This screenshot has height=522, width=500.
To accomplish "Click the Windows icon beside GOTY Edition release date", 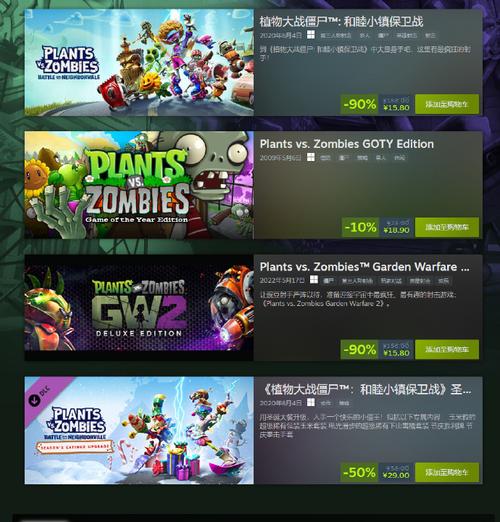I will pos(311,157).
